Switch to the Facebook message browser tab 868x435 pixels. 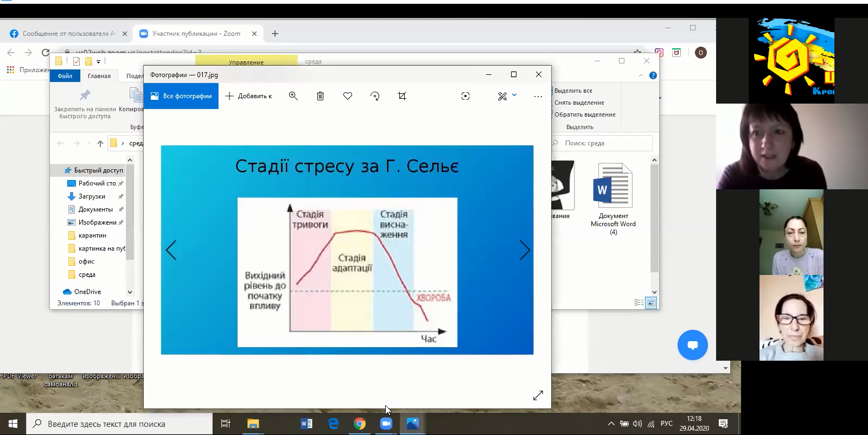(66, 34)
